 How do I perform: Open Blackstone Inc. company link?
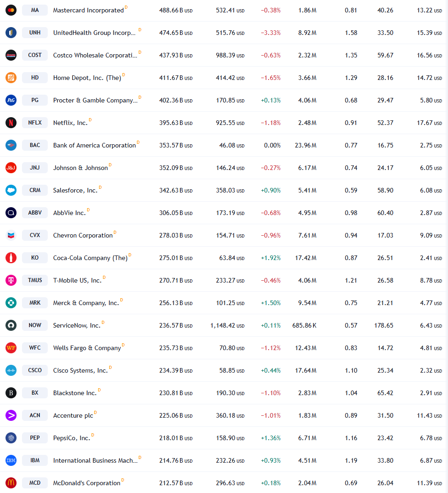click(75, 393)
